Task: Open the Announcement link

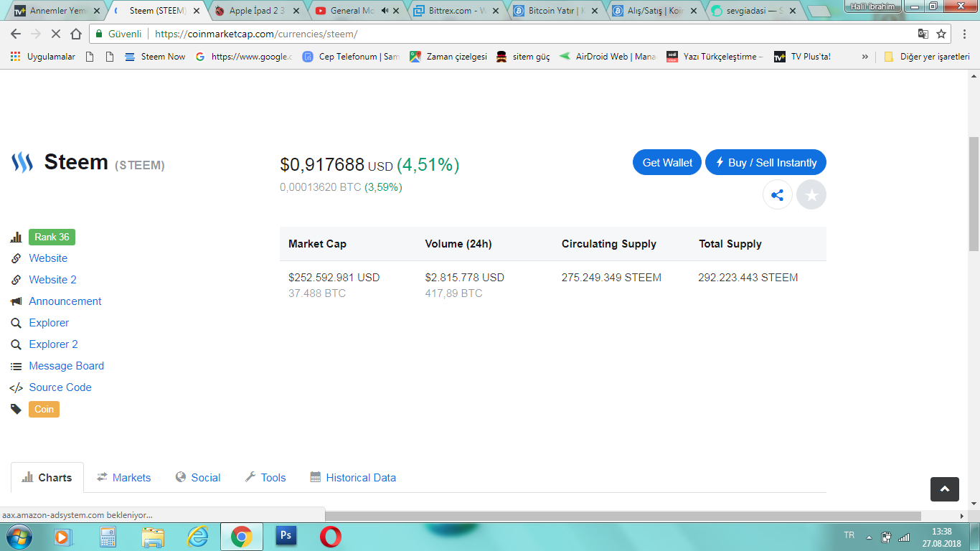Action: click(x=65, y=301)
